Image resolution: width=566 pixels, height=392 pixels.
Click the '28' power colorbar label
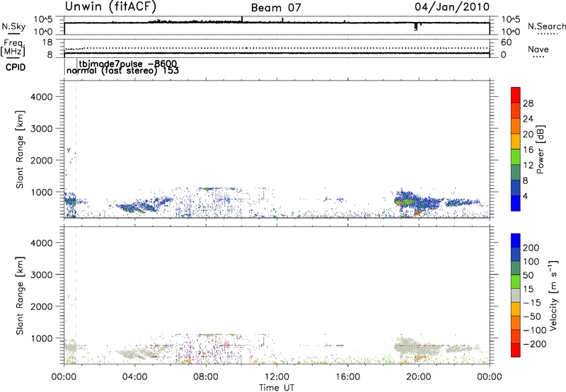coord(528,103)
